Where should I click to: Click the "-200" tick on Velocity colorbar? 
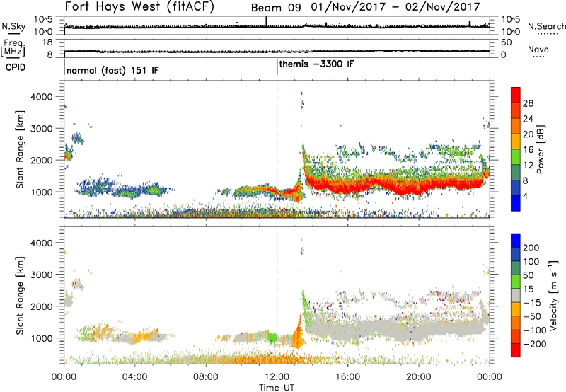(535, 344)
